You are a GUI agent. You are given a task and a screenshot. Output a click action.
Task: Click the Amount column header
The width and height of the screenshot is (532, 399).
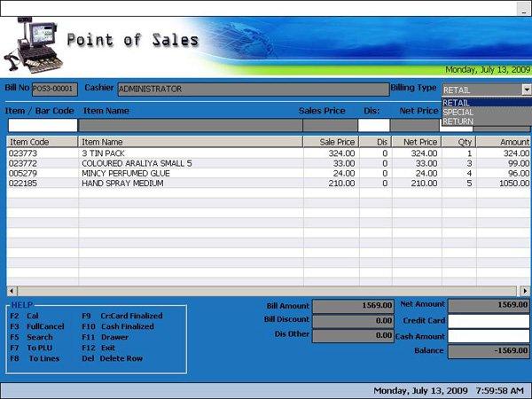click(505, 142)
